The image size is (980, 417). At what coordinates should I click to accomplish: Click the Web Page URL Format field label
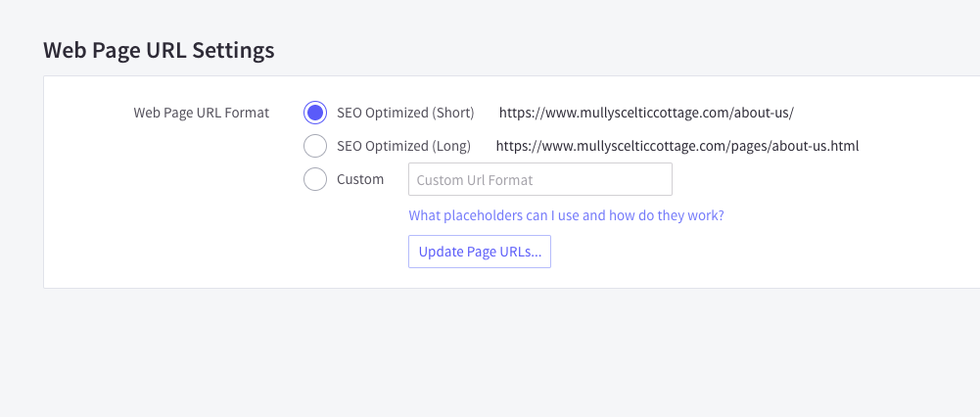pos(201,113)
